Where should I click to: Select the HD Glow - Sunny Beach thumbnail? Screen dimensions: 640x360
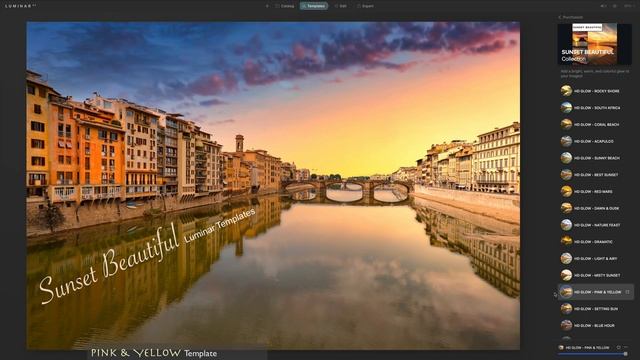coord(566,158)
